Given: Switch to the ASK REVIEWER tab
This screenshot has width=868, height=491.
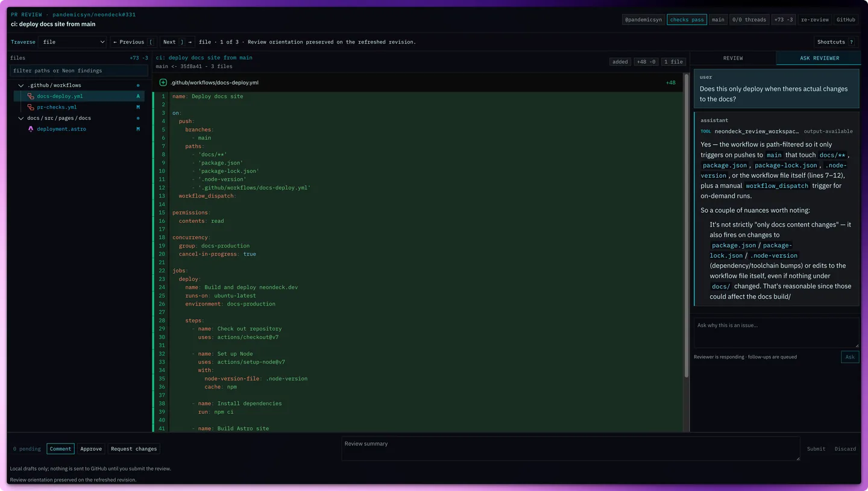Looking at the screenshot, I should click(819, 58).
